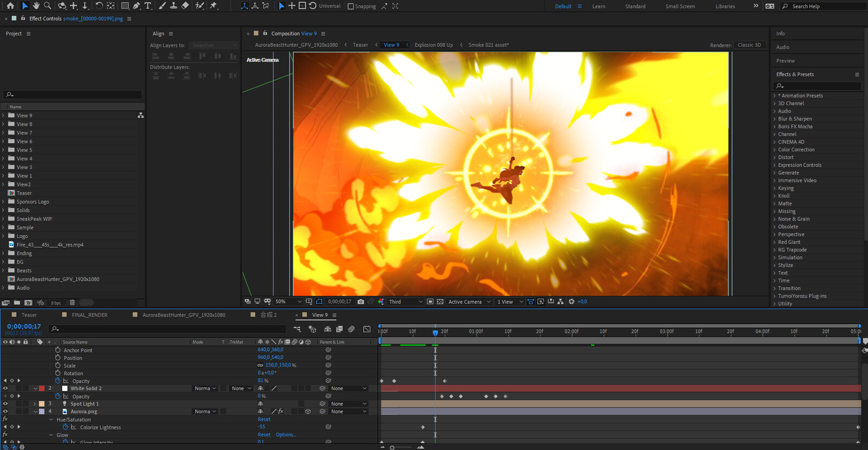The image size is (868, 450).
Task: Toggle the Scale constrain proportions link
Action: 260,365
